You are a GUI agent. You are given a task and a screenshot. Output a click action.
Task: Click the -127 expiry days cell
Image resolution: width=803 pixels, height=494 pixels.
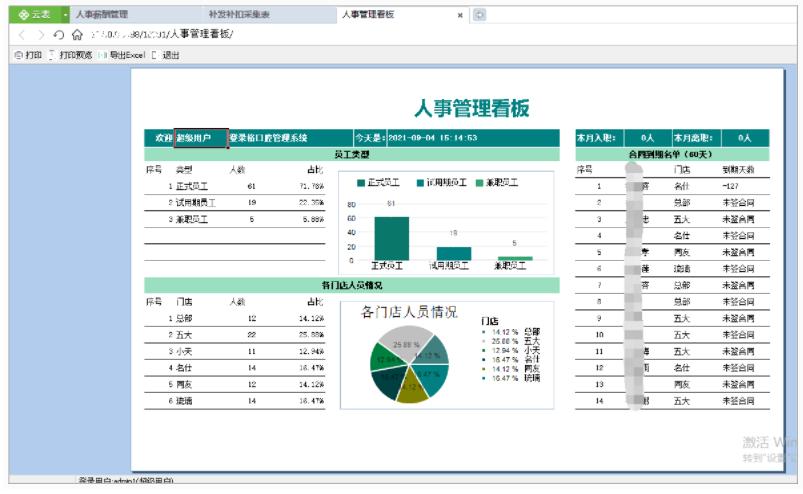pos(730,186)
